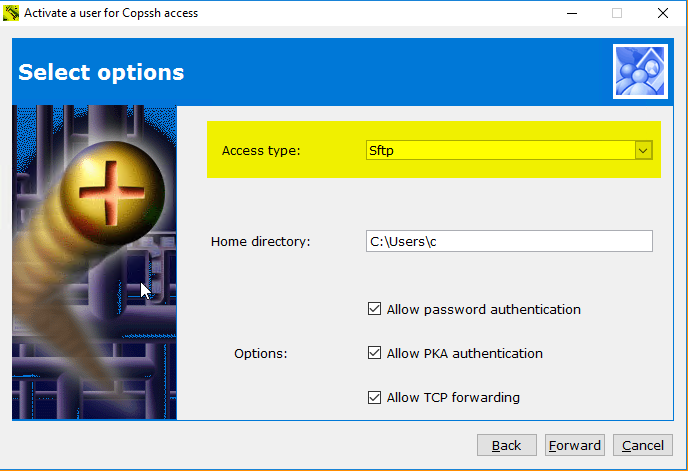The image size is (688, 471).
Task: Click the Select options heading
Action: [101, 72]
